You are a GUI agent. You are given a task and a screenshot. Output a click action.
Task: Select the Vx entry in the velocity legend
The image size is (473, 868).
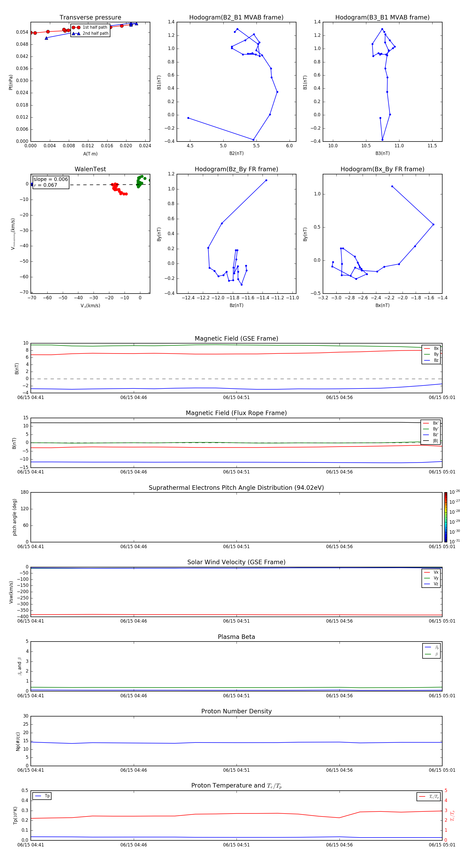(x=431, y=573)
